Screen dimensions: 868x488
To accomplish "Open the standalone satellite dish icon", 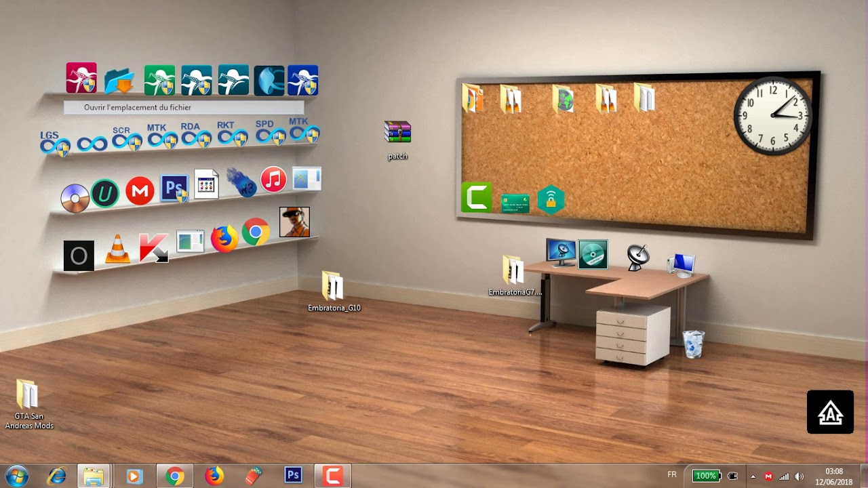I will pos(637,257).
